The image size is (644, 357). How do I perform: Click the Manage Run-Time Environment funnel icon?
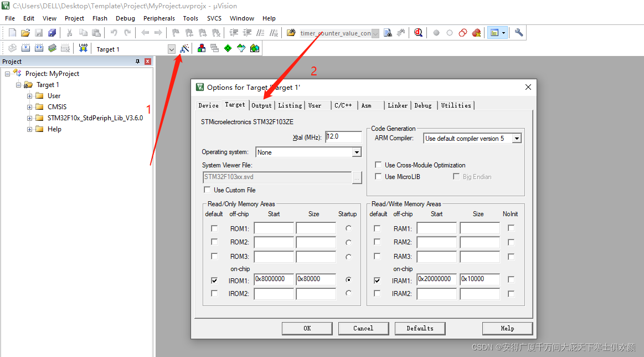241,48
